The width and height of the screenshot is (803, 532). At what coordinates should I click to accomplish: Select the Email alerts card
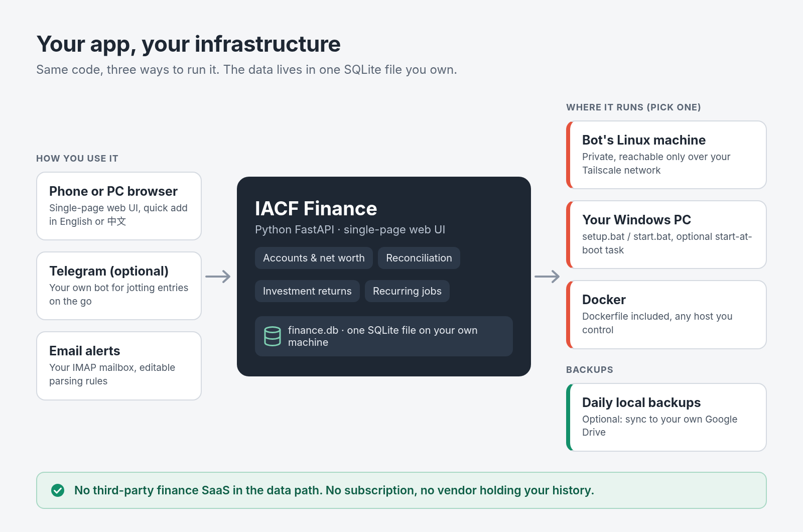pos(119,366)
